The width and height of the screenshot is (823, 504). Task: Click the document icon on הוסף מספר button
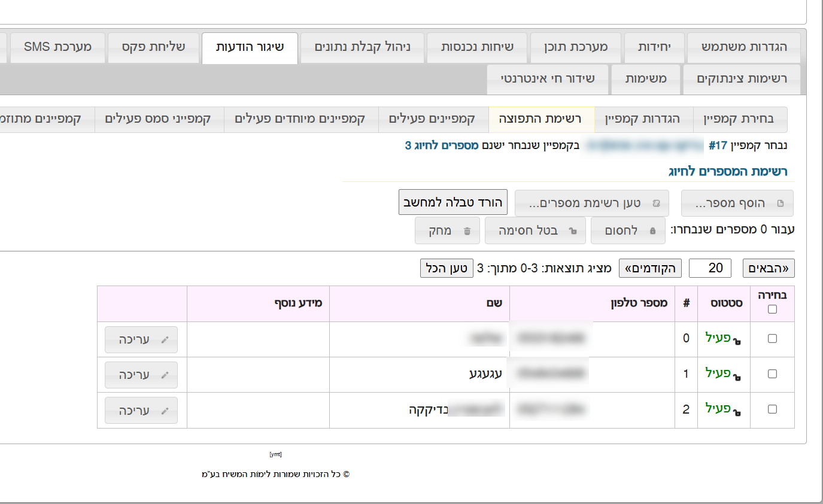(x=780, y=204)
